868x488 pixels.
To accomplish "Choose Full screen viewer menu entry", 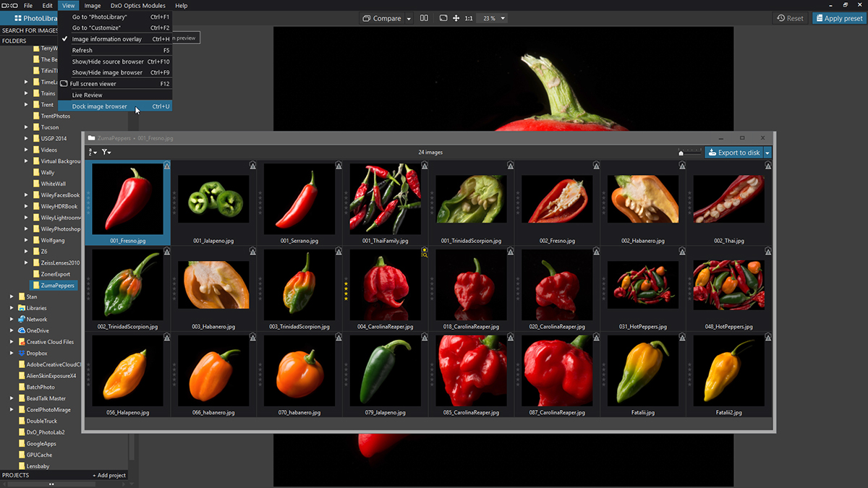I will click(x=115, y=84).
